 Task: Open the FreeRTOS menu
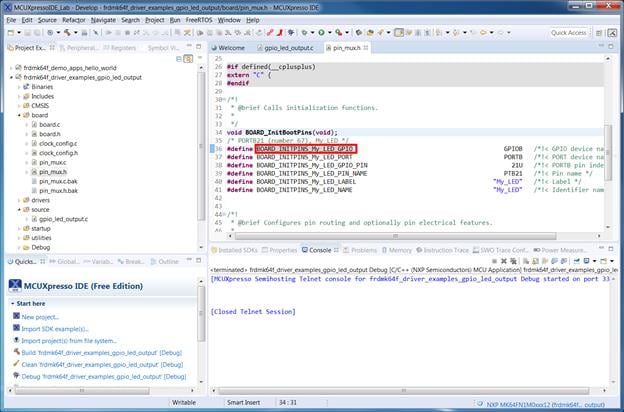click(200, 19)
